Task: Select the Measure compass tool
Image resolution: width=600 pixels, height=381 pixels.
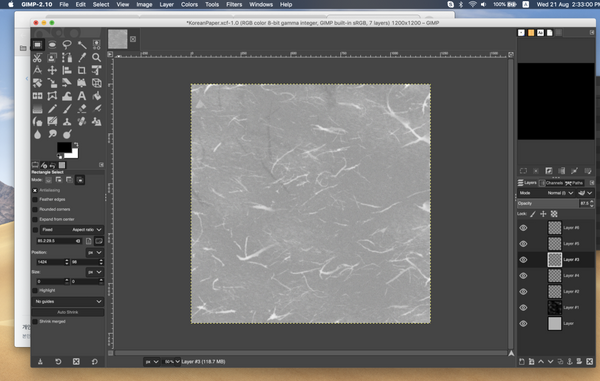Action: [x=37, y=70]
